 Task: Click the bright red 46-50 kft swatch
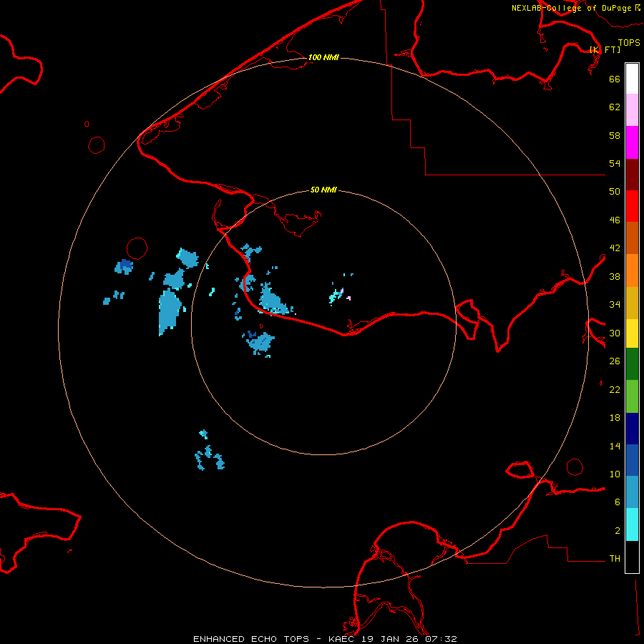click(x=632, y=206)
